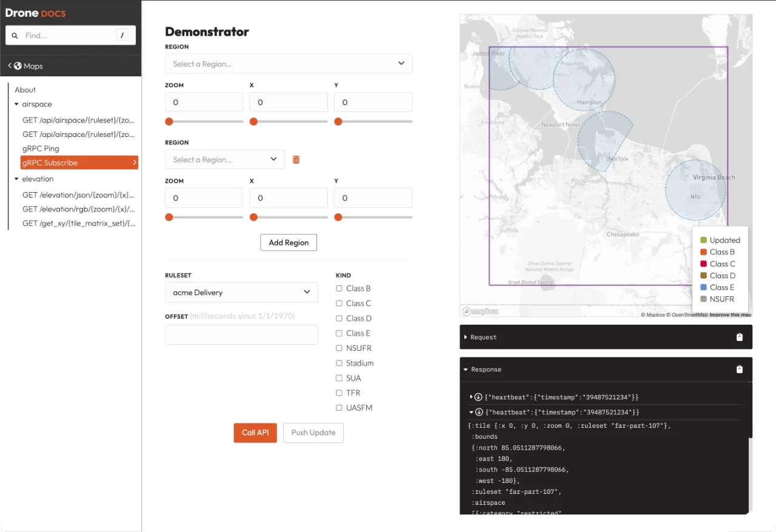This screenshot has height=532, width=776.
Task: Toggle the Stadium checkbox
Action: pos(339,363)
